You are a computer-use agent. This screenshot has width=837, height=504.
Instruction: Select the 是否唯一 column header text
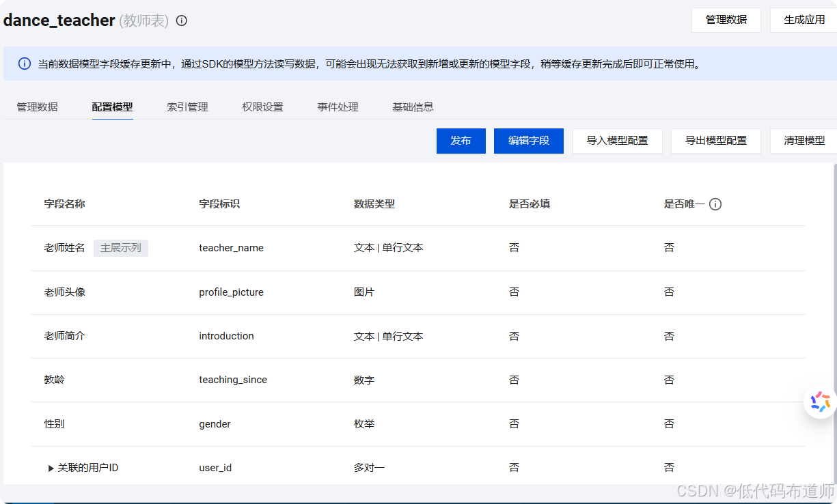pyautogui.click(x=684, y=204)
